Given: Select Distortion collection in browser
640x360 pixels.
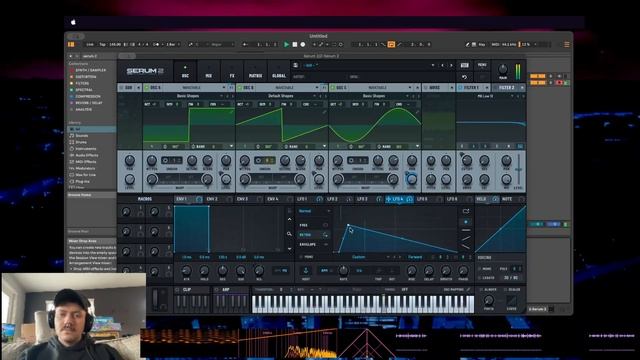Looking at the screenshot, I should 86,77.
